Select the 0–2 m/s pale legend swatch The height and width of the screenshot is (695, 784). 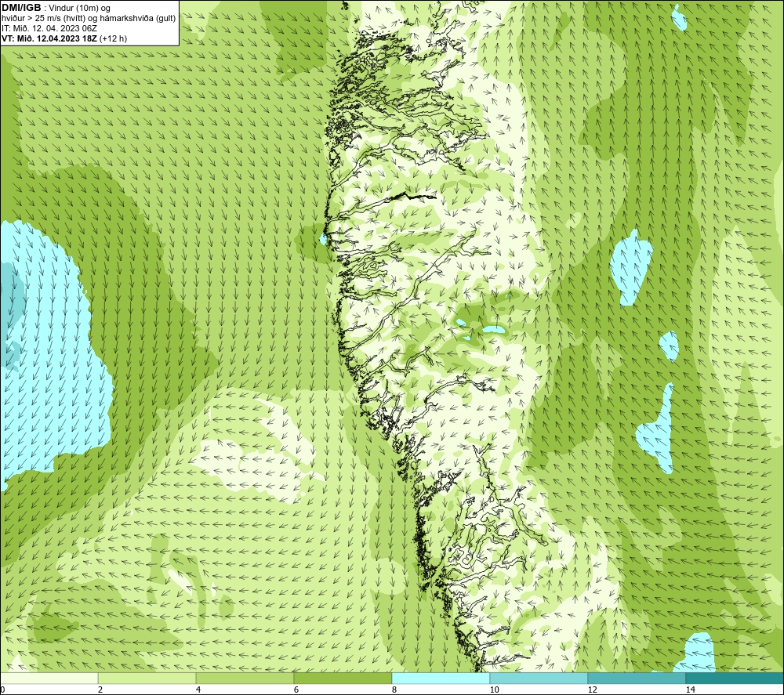[x=49, y=678]
